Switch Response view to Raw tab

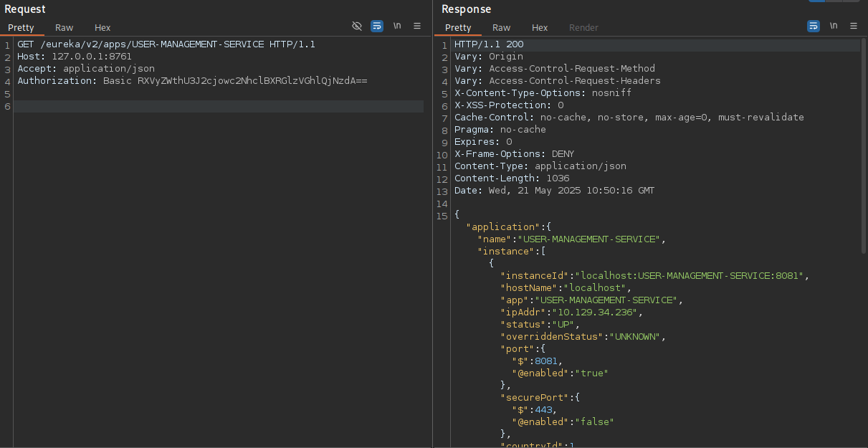[502, 27]
